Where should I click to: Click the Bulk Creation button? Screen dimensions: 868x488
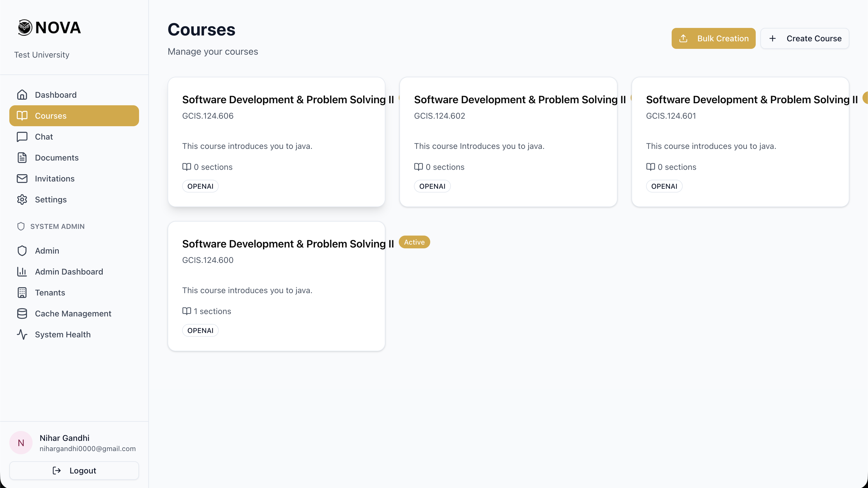click(713, 38)
